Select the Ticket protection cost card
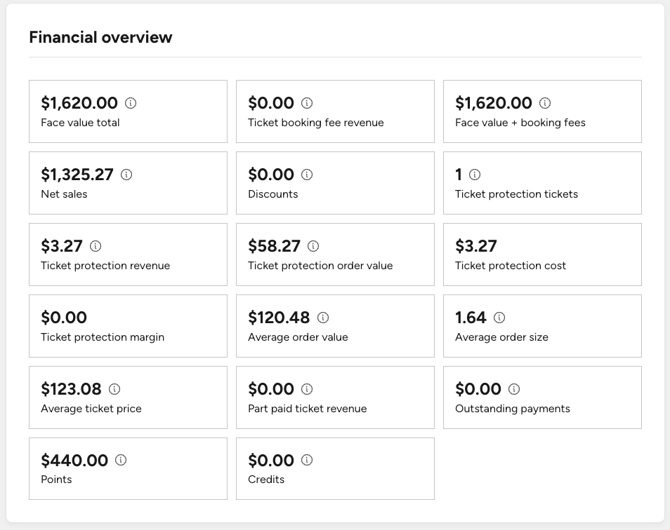Image resolution: width=670 pixels, height=530 pixels. coord(542,254)
